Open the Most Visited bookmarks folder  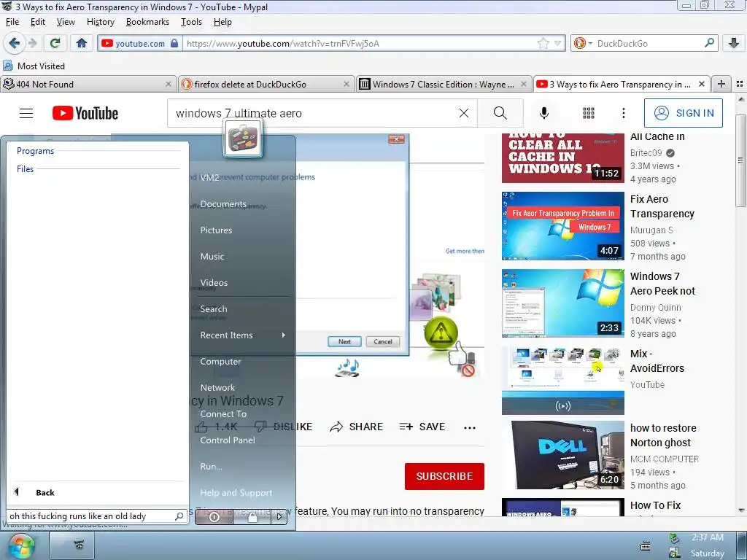34,66
